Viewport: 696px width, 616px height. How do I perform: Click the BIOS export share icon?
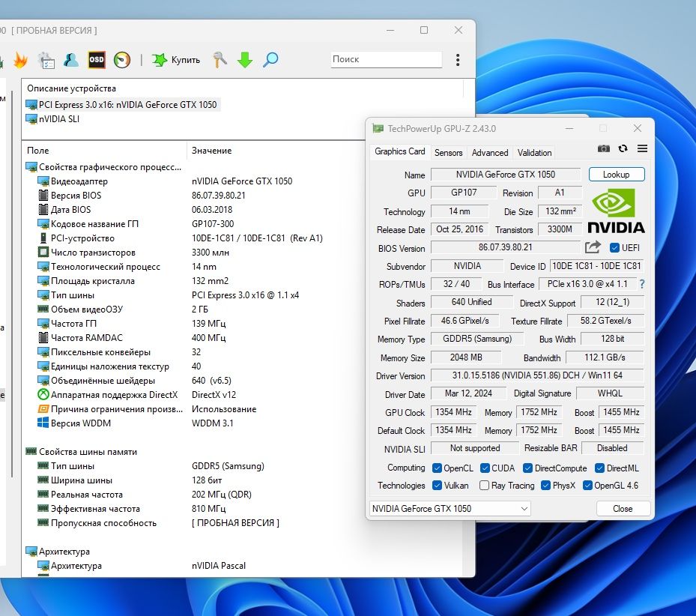coord(593,247)
